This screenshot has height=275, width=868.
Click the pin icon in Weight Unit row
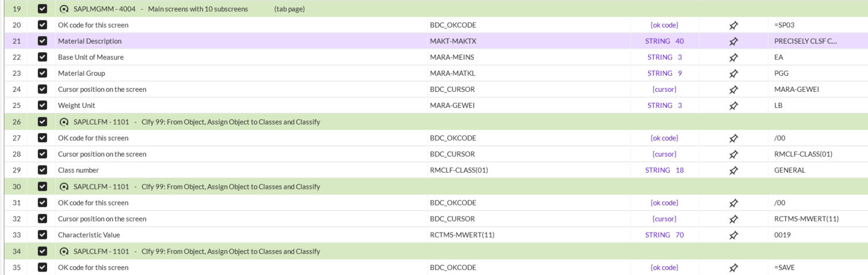point(733,106)
